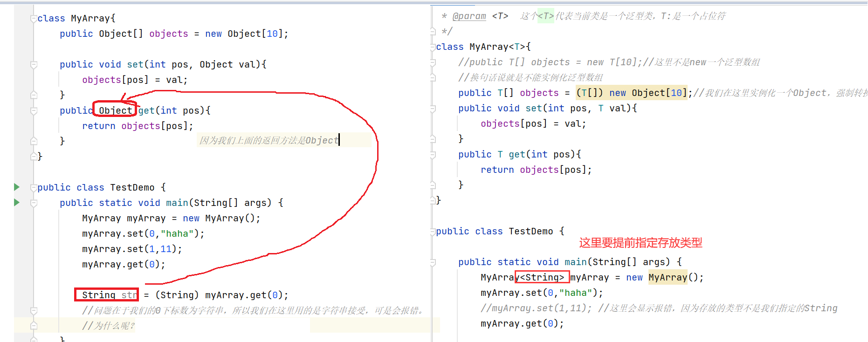The image size is (868, 342).
Task: Fold the left-pane main(String[] args) method
Action: [34, 203]
